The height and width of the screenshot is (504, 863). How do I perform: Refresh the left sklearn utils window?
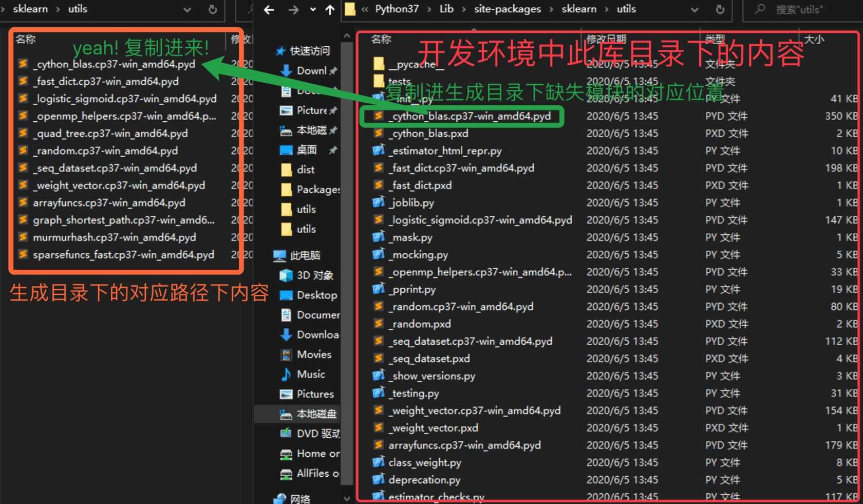[213, 9]
